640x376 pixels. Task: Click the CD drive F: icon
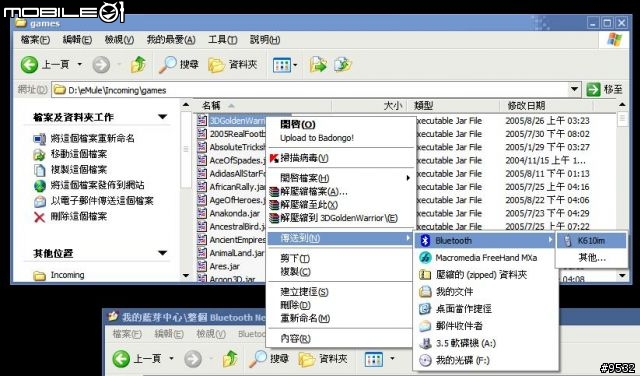click(425, 360)
